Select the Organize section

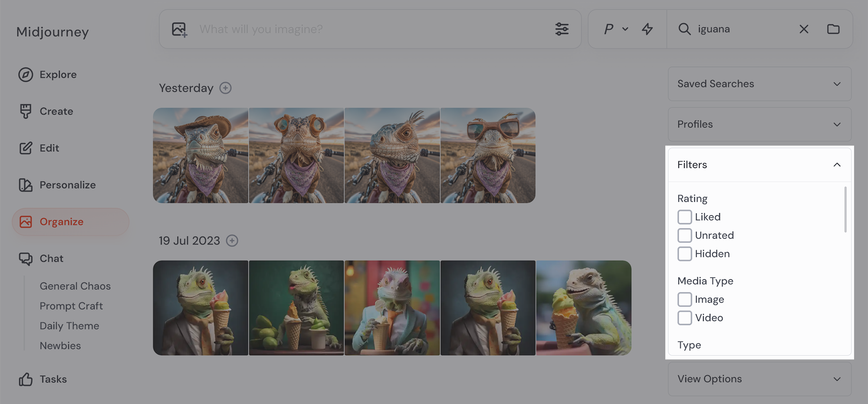[70, 222]
